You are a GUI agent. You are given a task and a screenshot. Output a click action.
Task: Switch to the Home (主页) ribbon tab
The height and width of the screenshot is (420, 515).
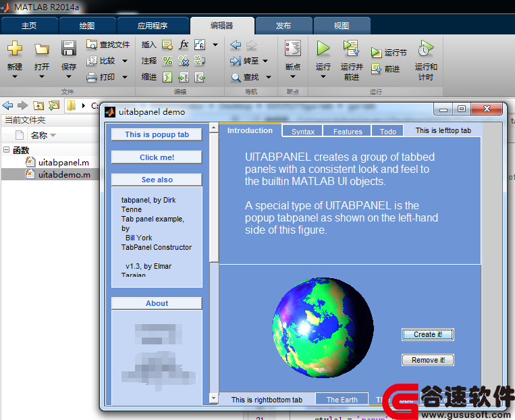tap(30, 26)
